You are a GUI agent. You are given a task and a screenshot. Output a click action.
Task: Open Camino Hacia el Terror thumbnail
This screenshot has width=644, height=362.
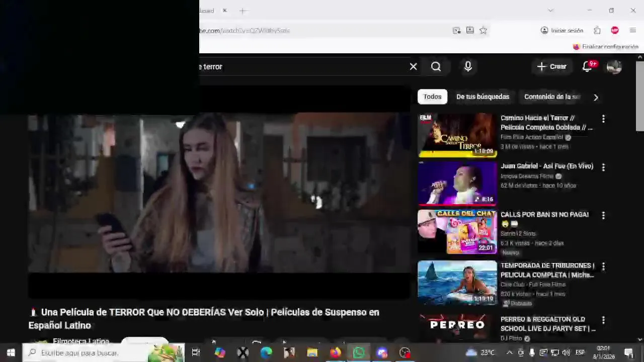[x=457, y=135]
